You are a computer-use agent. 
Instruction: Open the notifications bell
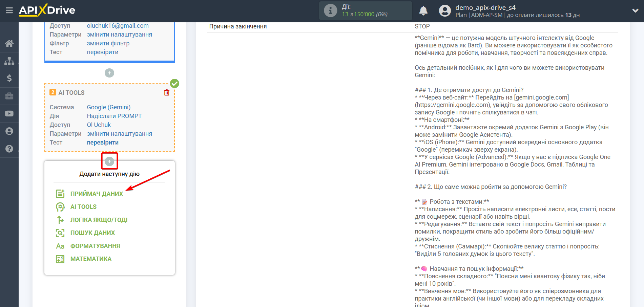pos(423,11)
